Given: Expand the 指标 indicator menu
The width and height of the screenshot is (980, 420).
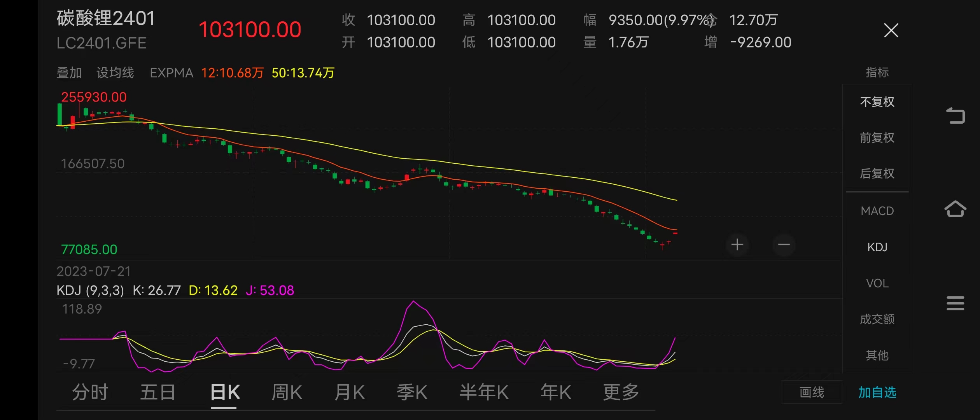Looking at the screenshot, I should tap(877, 72).
